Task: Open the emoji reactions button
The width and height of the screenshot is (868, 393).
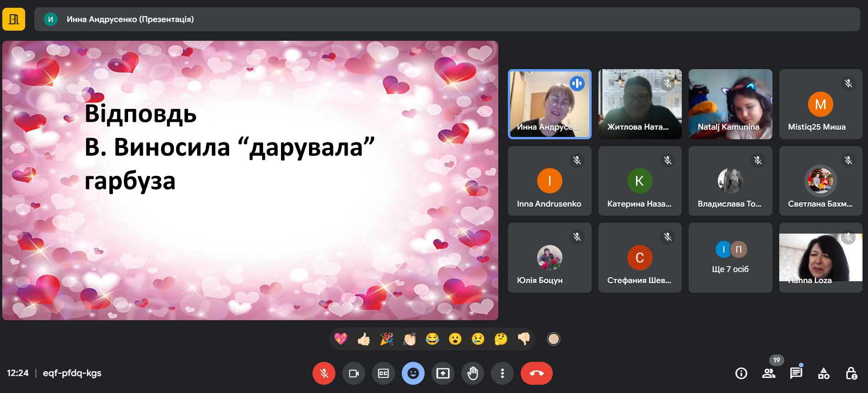Action: [x=413, y=373]
